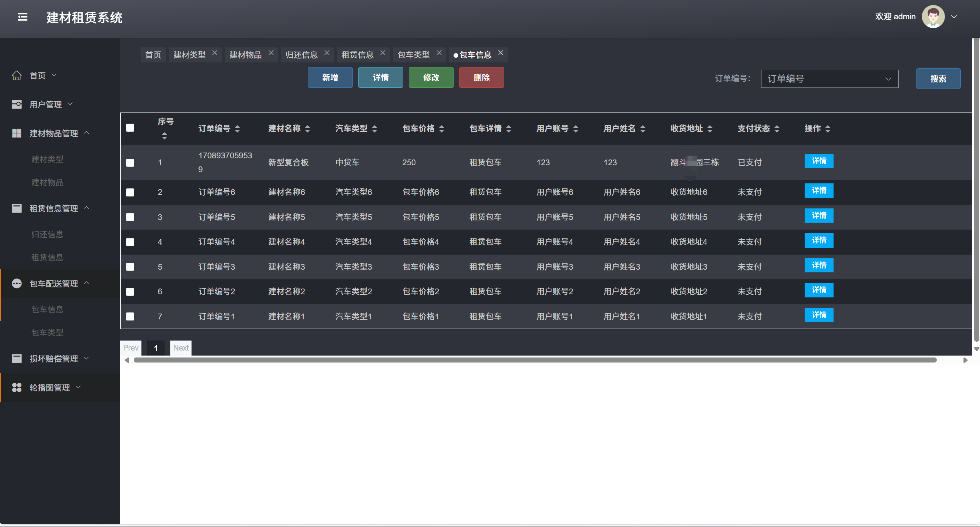Open 包车类型 in sidebar submenu
The height and width of the screenshot is (527, 980).
pos(47,332)
